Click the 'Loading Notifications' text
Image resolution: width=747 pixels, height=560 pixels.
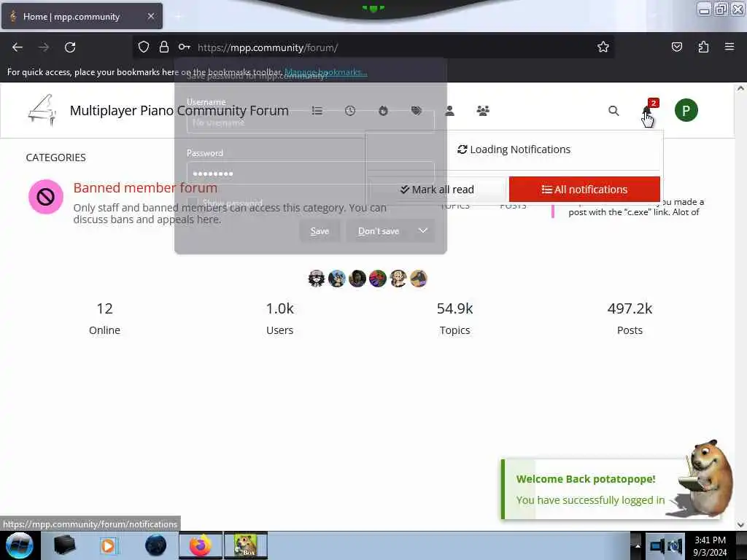519,149
